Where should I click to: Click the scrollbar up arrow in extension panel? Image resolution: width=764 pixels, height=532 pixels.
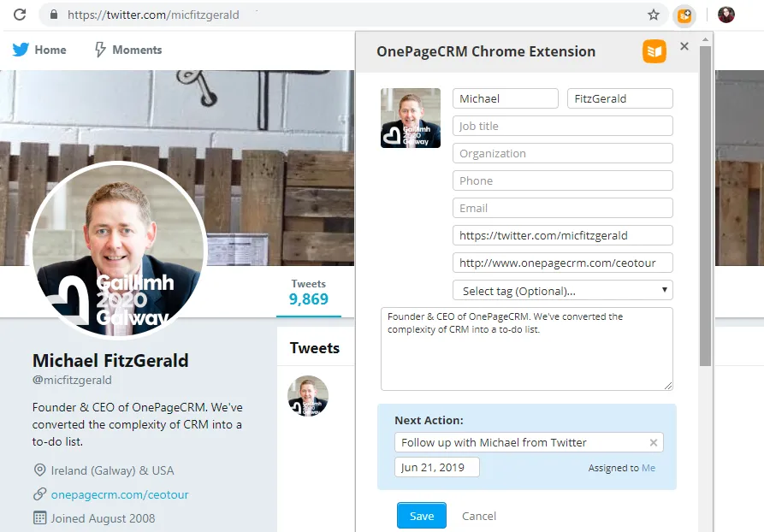(705, 39)
